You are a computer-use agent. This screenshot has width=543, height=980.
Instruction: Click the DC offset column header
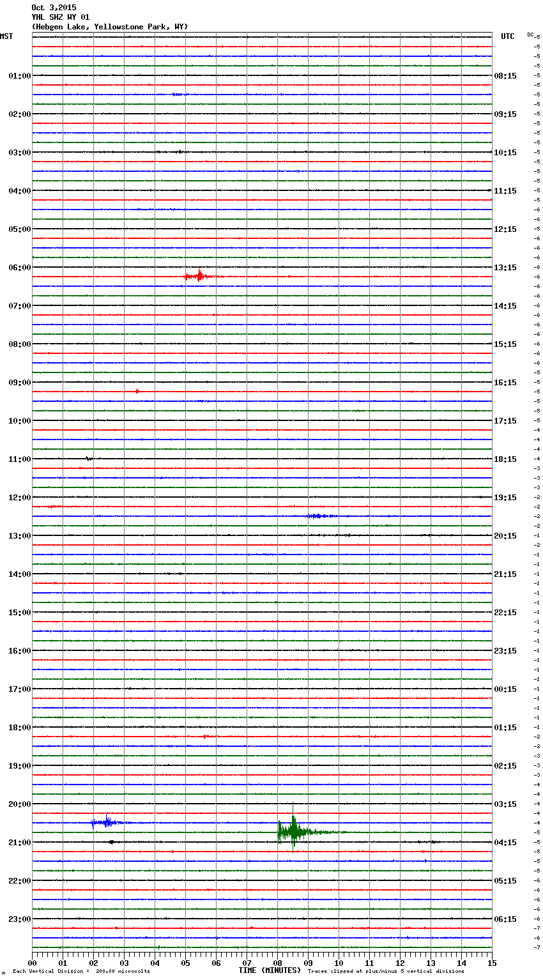[530, 34]
